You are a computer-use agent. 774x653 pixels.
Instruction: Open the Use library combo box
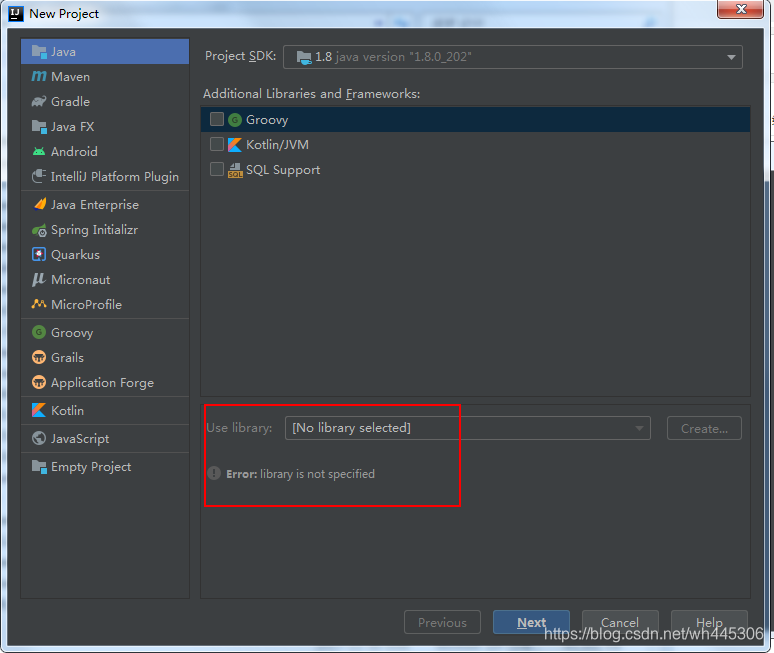pos(467,428)
